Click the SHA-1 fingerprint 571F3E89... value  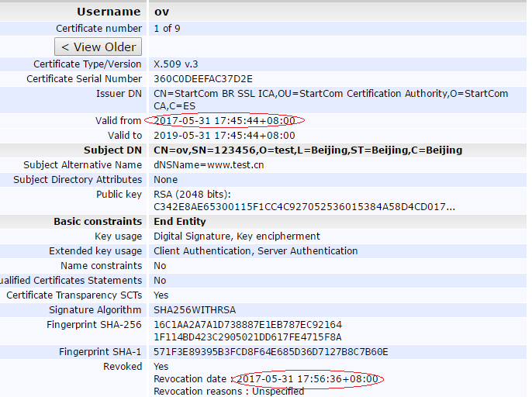coord(271,352)
